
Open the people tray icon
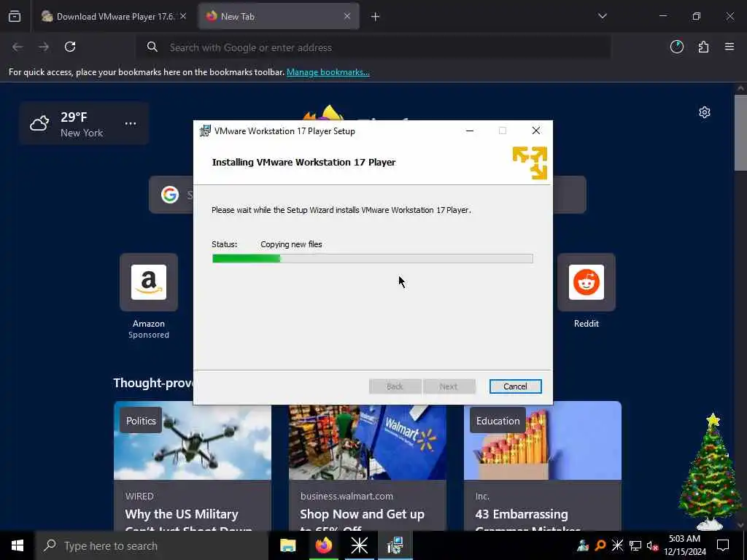point(583,545)
